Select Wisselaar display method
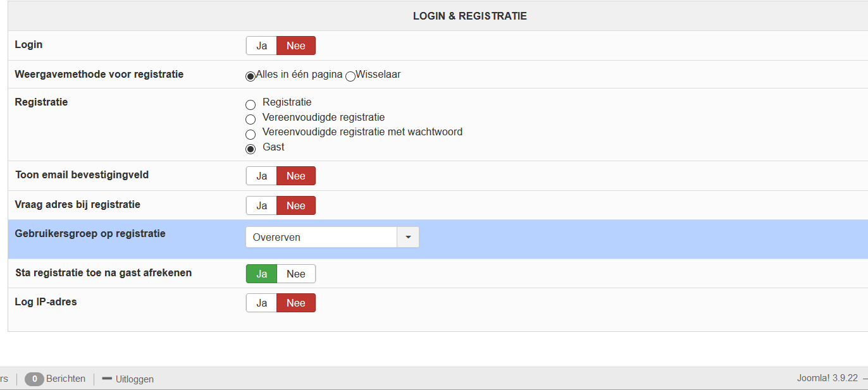The width and height of the screenshot is (868, 390). [x=350, y=76]
